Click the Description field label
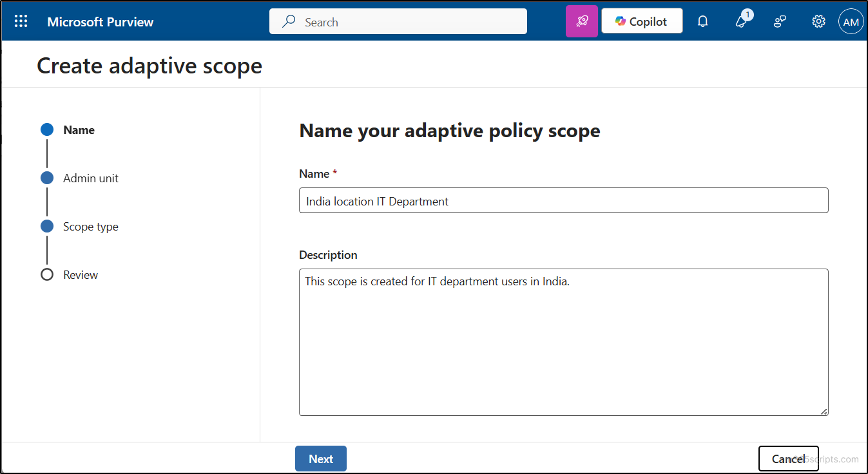Screen dimensions: 868x474 (328, 255)
